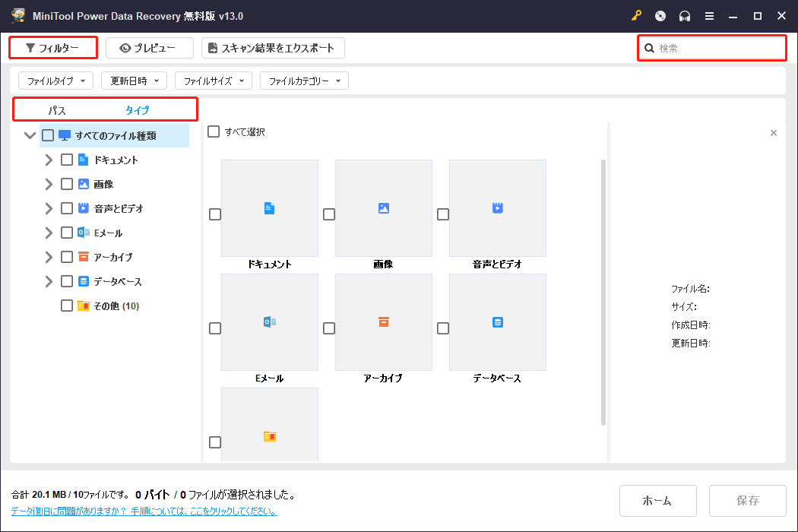The height and width of the screenshot is (532, 798).
Task: Tick the Eメール tree checkbox
Action: click(x=67, y=233)
